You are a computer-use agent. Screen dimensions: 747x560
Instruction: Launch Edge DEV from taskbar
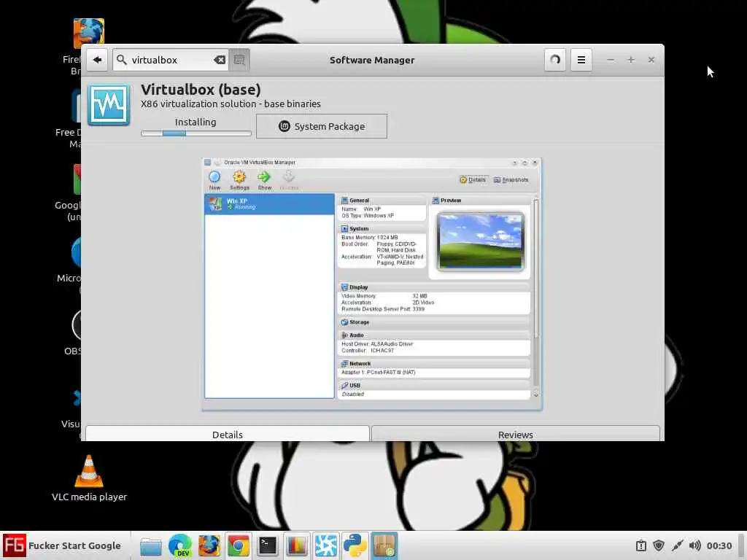coord(180,545)
